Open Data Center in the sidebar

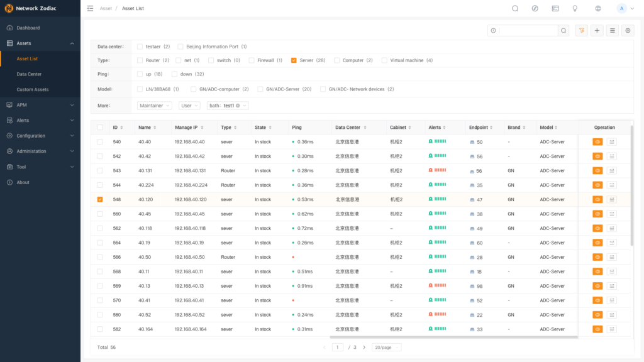pyautogui.click(x=40, y=74)
